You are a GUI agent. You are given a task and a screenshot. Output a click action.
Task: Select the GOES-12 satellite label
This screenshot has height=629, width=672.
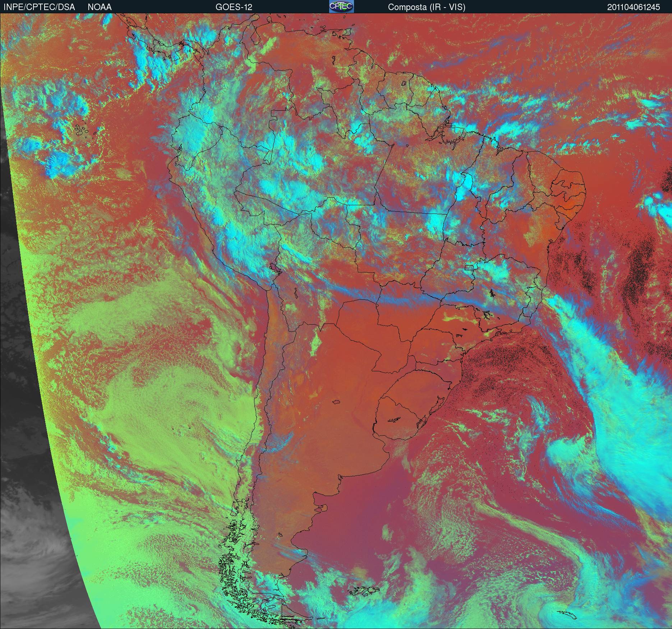(x=234, y=7)
